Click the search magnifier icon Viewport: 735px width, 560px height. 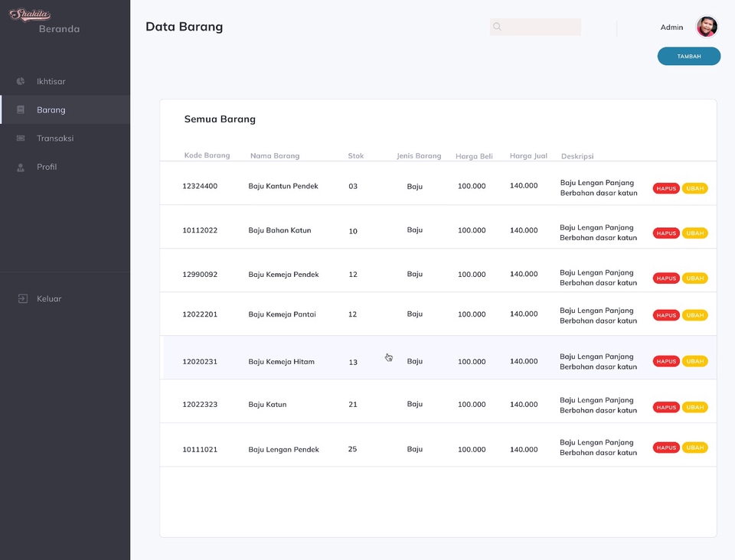tap(497, 27)
